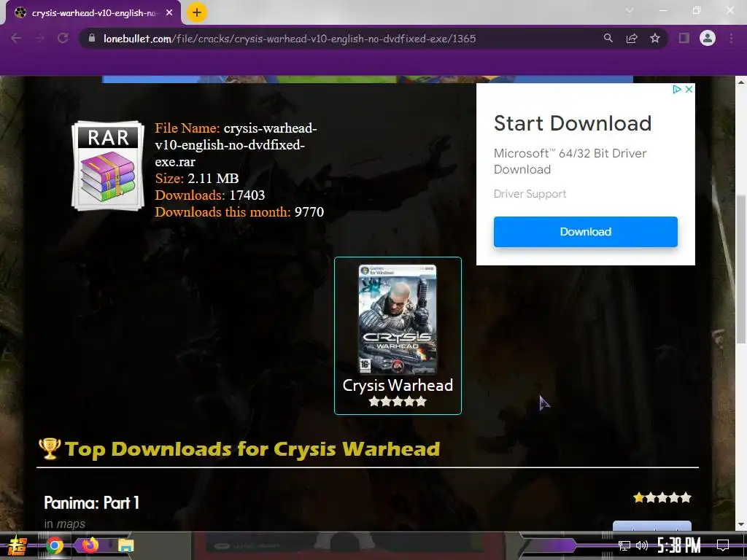Open the notification center icon
The height and width of the screenshot is (560, 747).
723,545
